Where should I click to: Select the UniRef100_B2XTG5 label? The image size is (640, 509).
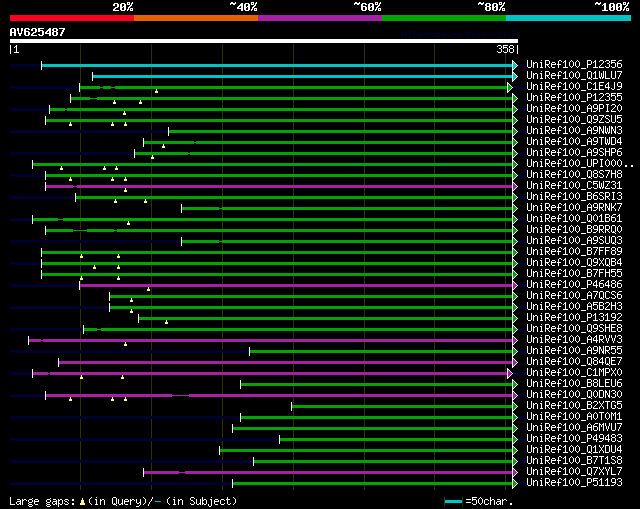click(574, 406)
